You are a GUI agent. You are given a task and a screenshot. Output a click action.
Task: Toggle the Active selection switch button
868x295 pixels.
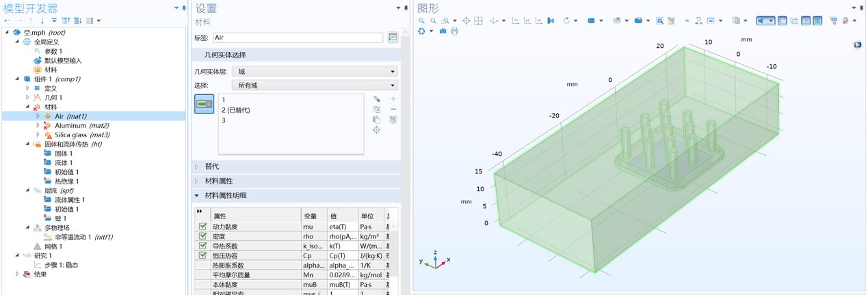tap(205, 104)
